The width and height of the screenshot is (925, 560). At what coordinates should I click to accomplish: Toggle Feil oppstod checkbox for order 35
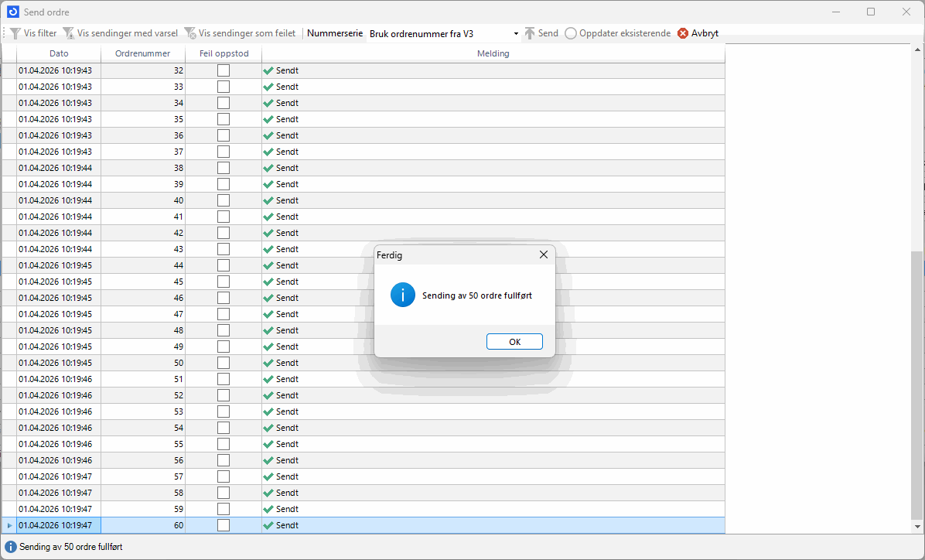click(x=224, y=119)
